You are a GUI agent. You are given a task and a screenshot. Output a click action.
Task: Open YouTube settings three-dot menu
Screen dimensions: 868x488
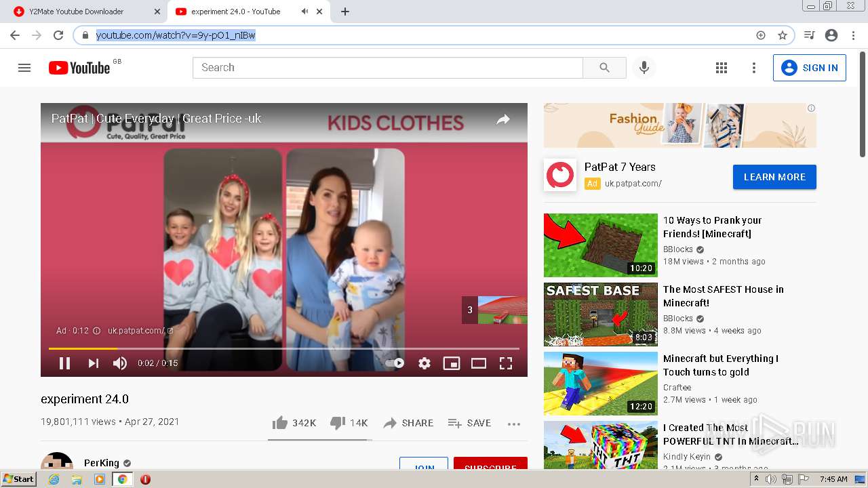(x=753, y=68)
